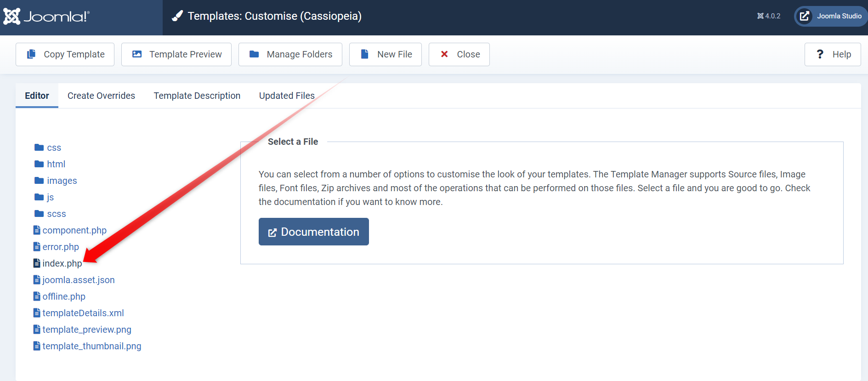Viewport: 868px width, 381px height.
Task: Click the question mark icon in Help
Action: (820, 54)
